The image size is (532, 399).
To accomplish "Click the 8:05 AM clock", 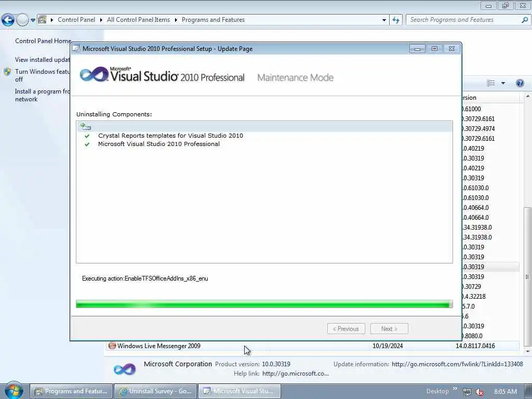I will point(506,392).
